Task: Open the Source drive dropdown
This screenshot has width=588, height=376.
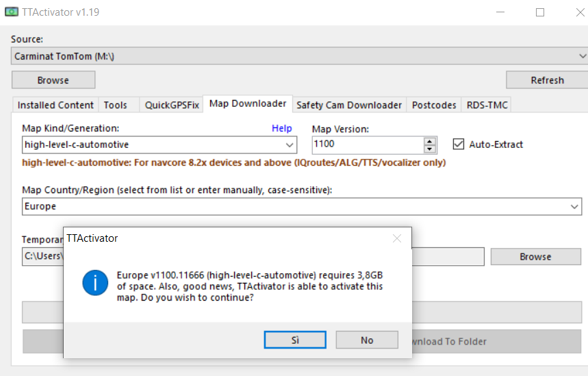Action: coord(582,56)
